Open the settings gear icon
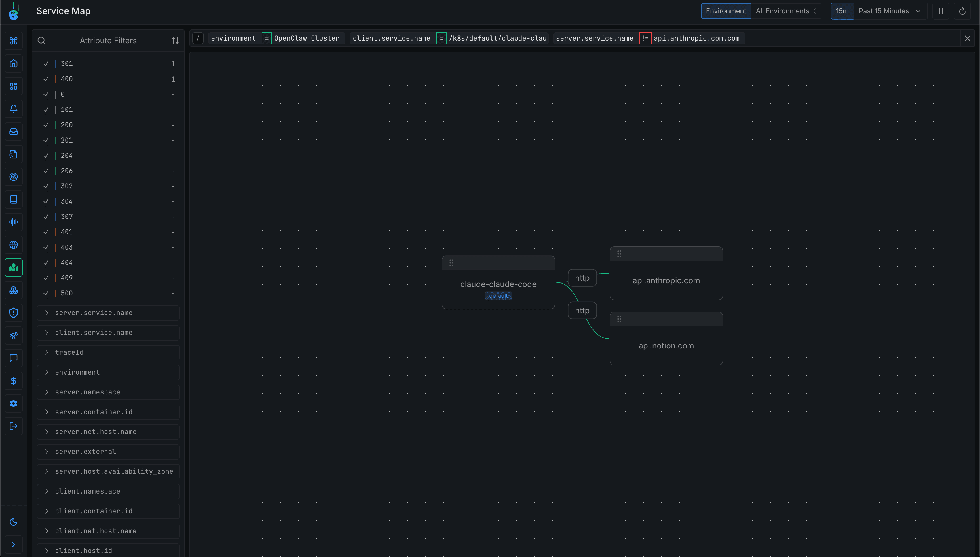Screen dimensions: 980x557 pos(14,403)
